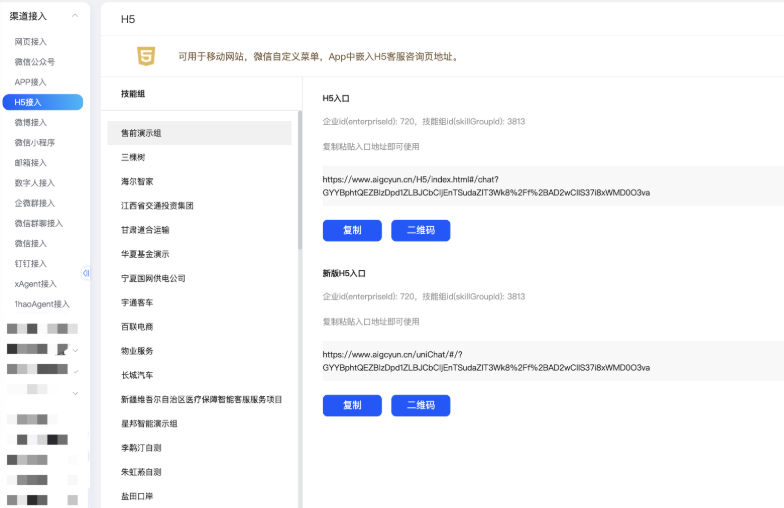Collapse the sidebar using the small arrow handle

(86, 273)
